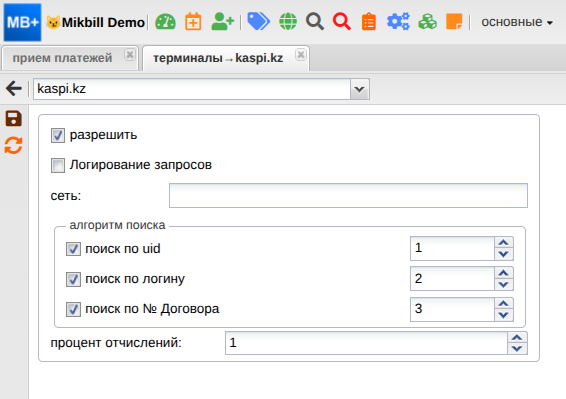Open the blue tags icon
The width and height of the screenshot is (566, 399).
click(x=258, y=21)
